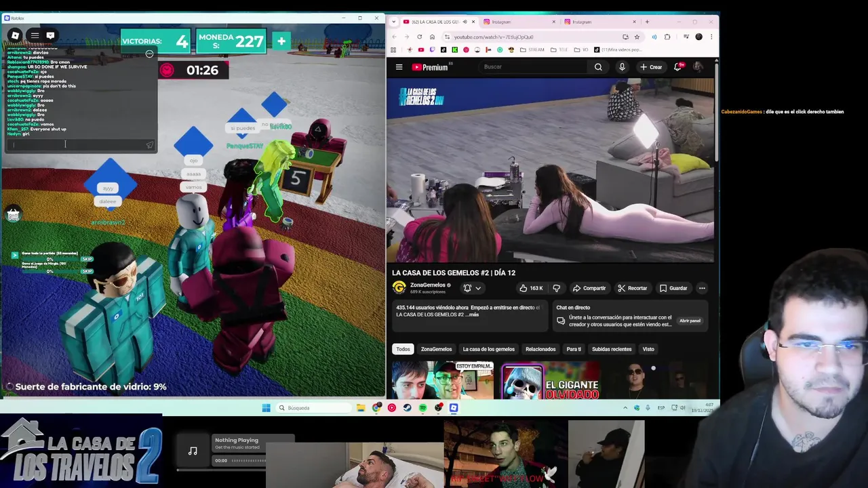This screenshot has width=868, height=488.
Task: Reload the page in Chrome
Action: click(x=419, y=37)
